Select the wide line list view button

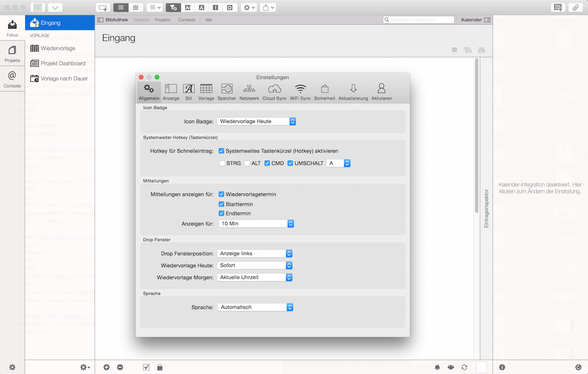click(135, 8)
